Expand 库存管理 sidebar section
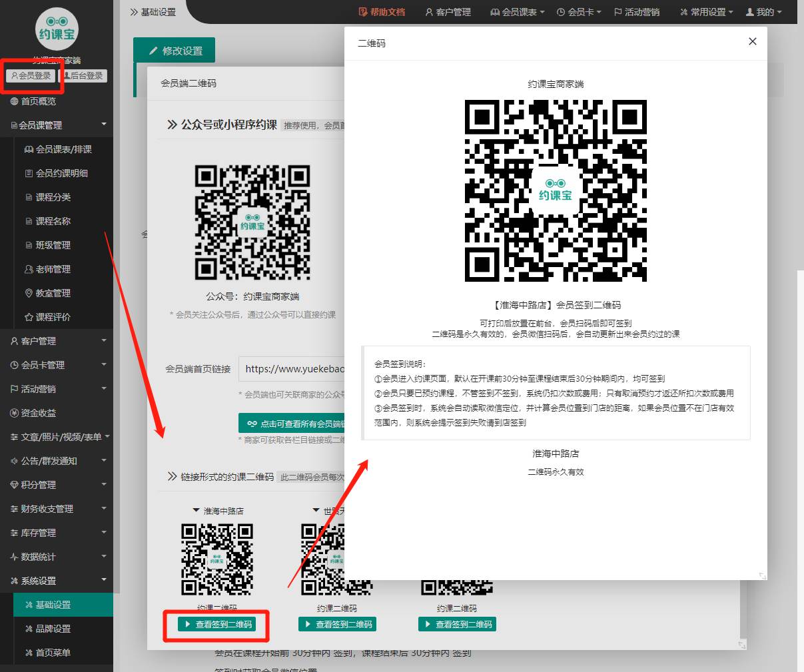This screenshot has width=804, height=672. 57,533
